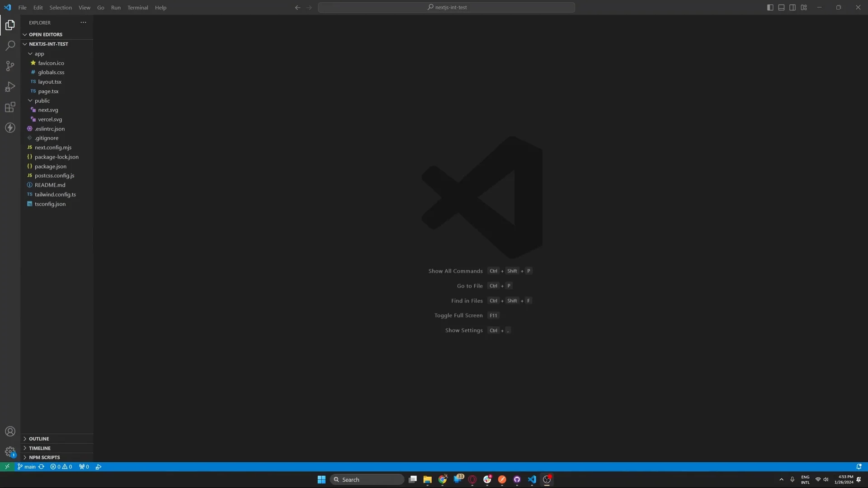Screen dimensions: 868x488
Task: Click the remote window indicator in status bar
Action: pyautogui.click(x=7, y=466)
